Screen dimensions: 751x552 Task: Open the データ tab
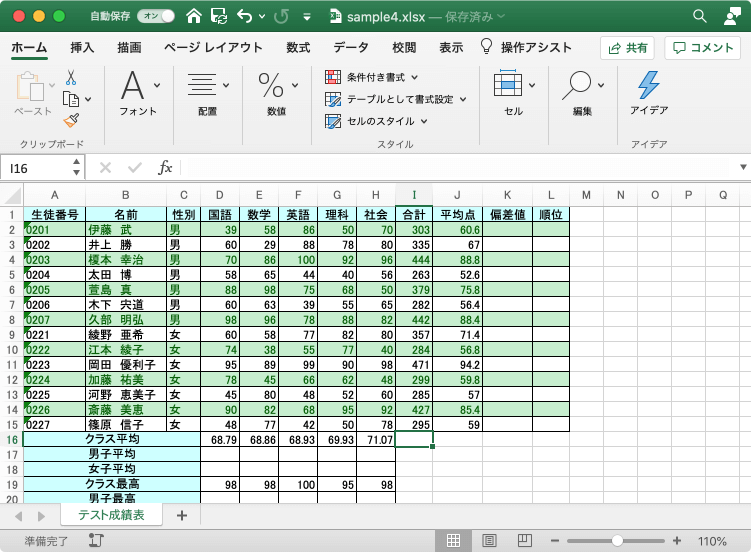(x=351, y=47)
